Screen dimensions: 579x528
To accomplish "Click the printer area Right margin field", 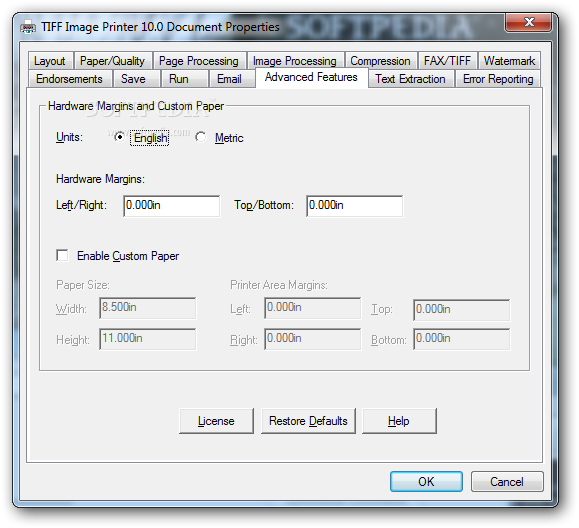I will (x=313, y=339).
